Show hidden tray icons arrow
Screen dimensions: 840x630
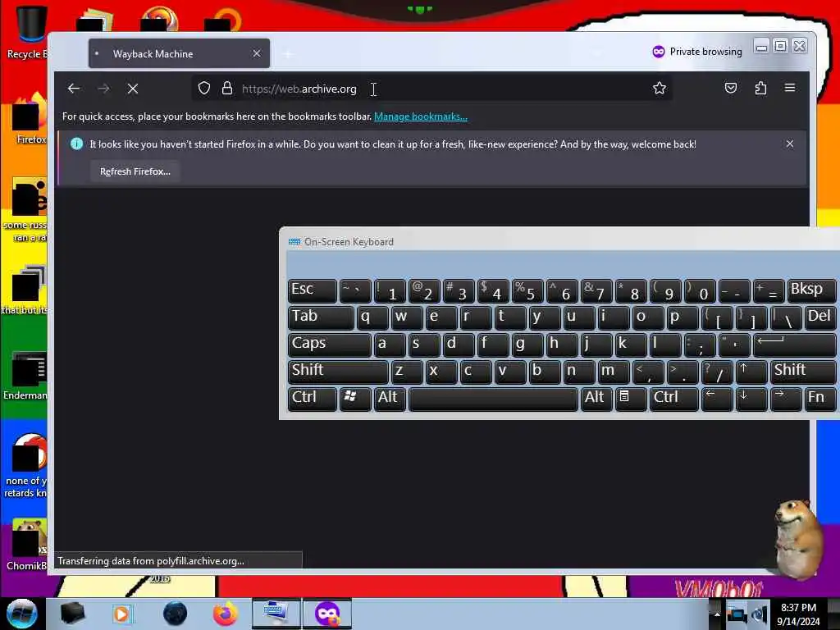(x=716, y=614)
